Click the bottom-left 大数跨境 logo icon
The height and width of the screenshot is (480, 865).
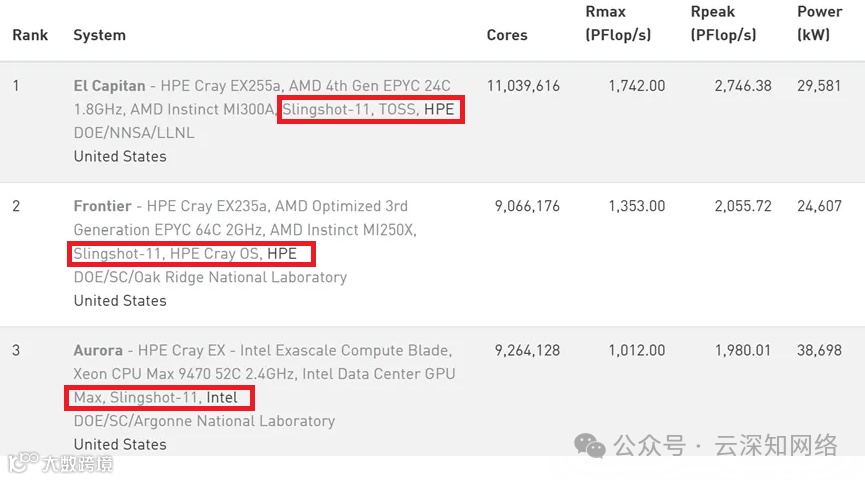point(23,463)
